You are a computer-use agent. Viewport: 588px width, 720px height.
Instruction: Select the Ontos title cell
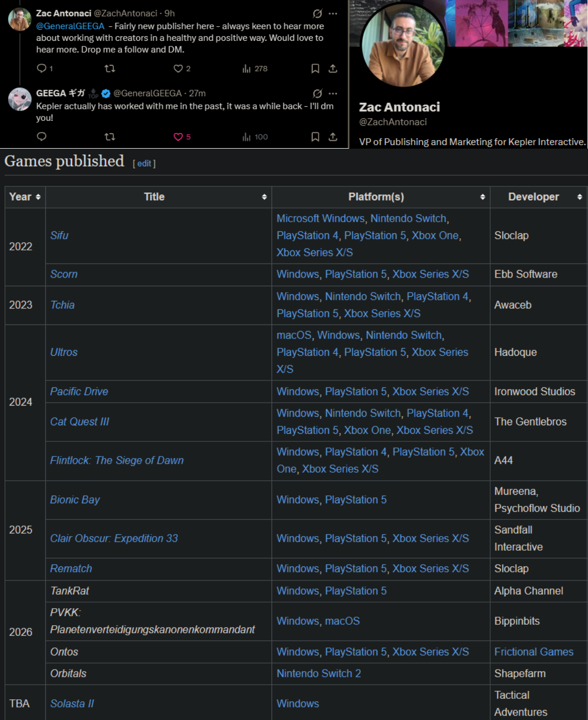click(x=159, y=652)
